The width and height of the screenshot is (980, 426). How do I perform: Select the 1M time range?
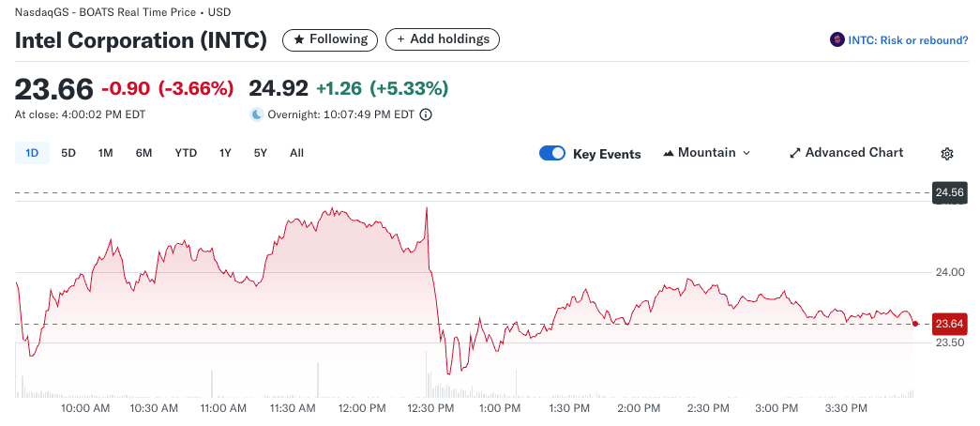[x=105, y=153]
